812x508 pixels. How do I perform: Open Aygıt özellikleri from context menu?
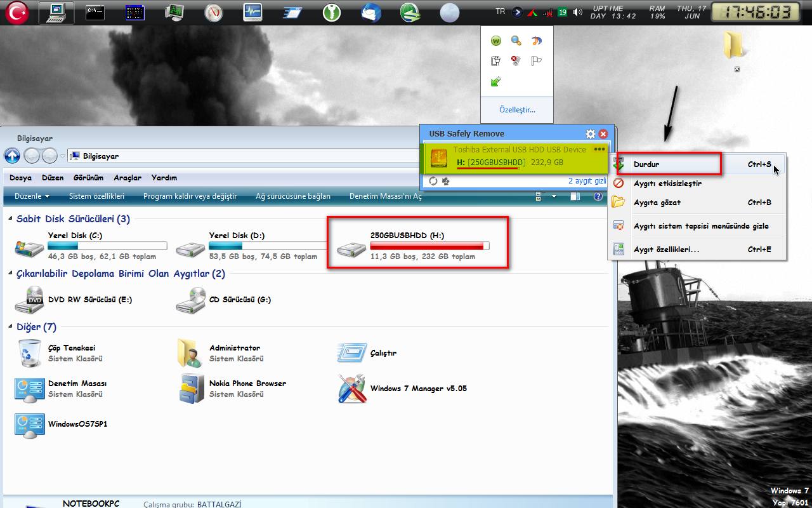click(697, 250)
